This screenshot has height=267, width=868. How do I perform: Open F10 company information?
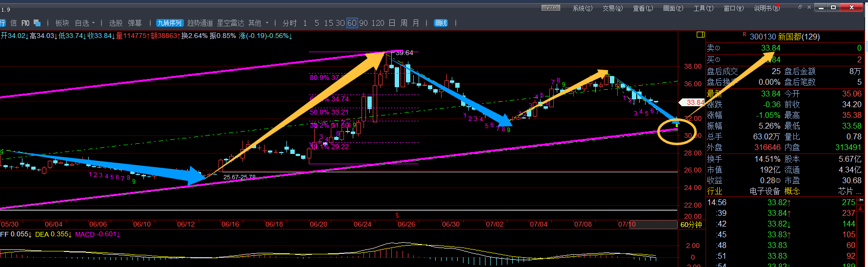coord(25,23)
